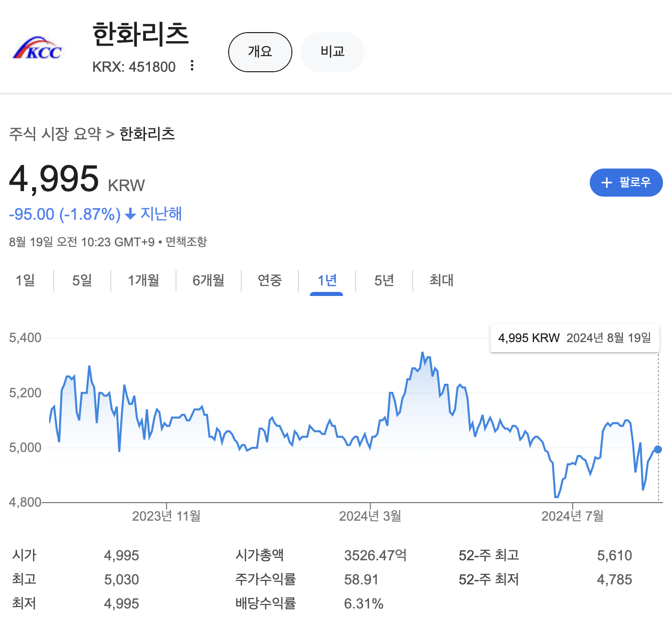This screenshot has width=672, height=620.
Task: Click the 주가수익률 label
Action: (x=266, y=579)
